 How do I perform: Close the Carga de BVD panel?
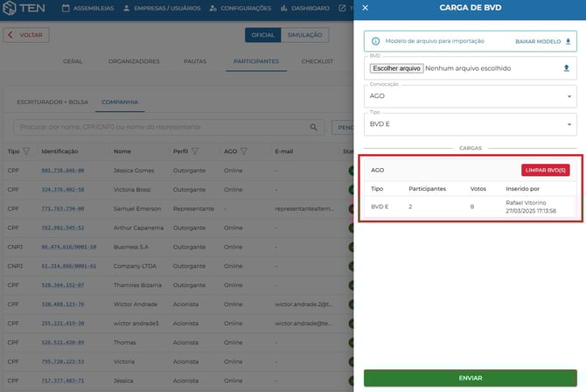[365, 8]
